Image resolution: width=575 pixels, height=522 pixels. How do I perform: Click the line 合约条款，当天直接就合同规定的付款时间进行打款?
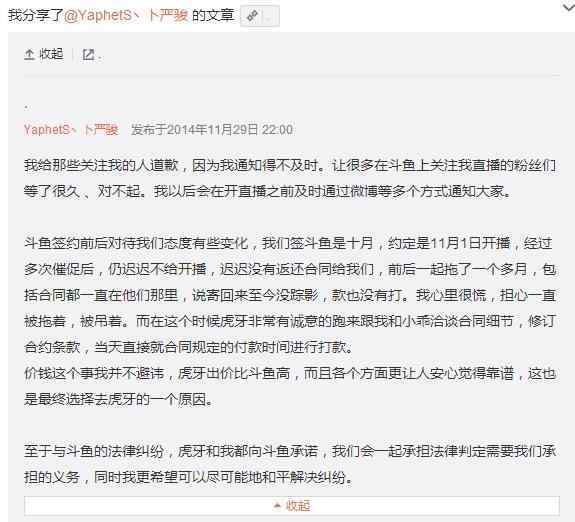coord(188,347)
